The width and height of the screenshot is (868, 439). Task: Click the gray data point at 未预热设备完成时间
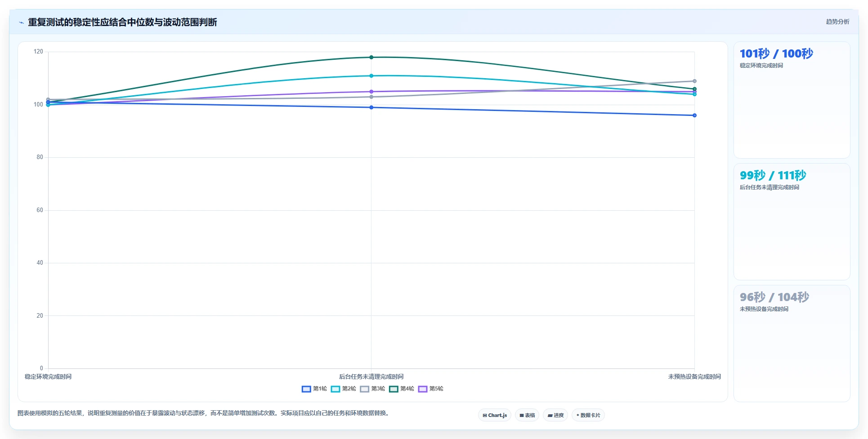tap(694, 81)
